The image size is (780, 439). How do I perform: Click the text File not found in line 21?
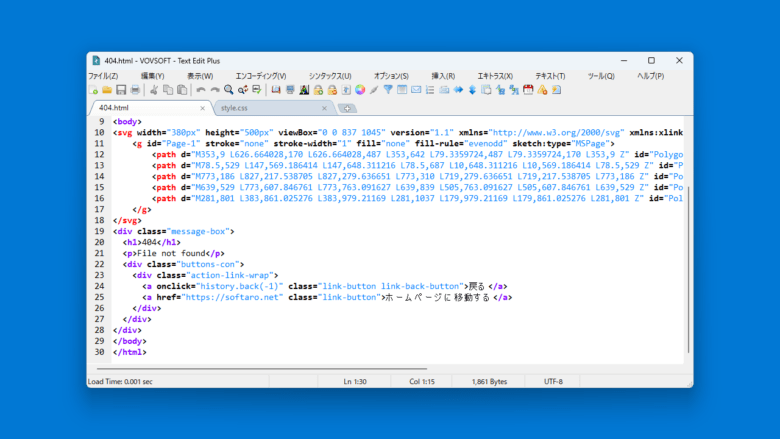(x=171, y=254)
